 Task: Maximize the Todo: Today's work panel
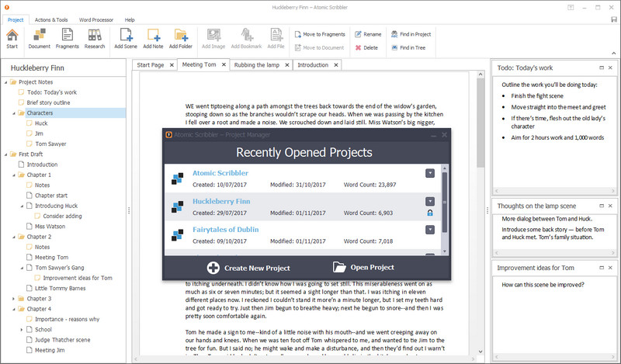(602, 68)
